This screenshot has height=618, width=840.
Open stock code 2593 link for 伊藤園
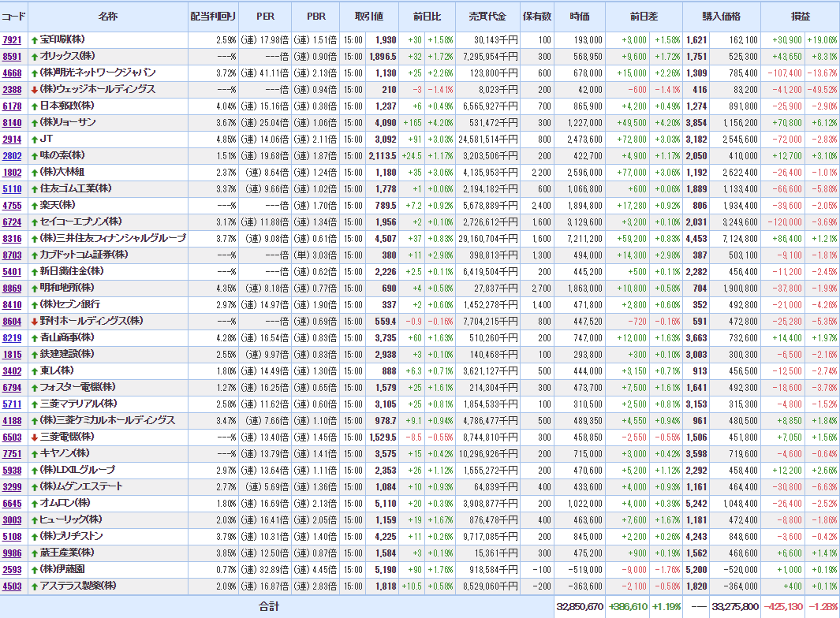12,569
